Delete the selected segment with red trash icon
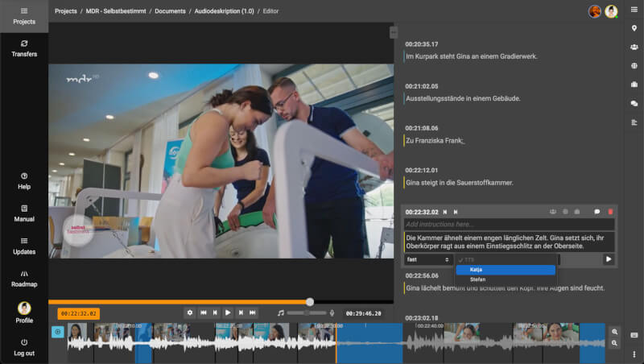Image resolution: width=644 pixels, height=364 pixels. click(610, 212)
